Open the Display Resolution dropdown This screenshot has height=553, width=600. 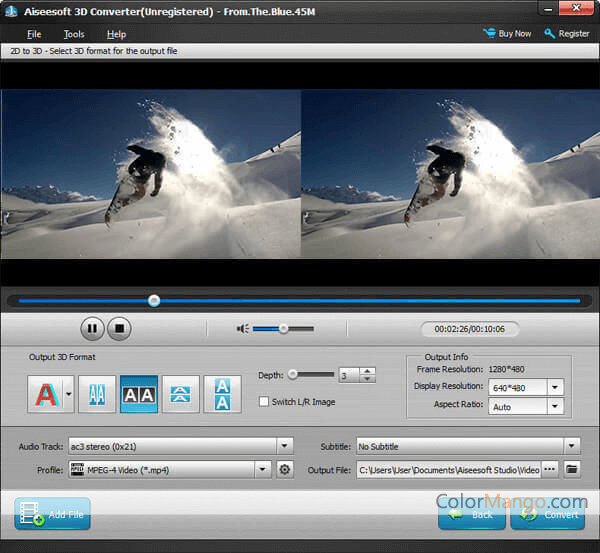[555, 387]
